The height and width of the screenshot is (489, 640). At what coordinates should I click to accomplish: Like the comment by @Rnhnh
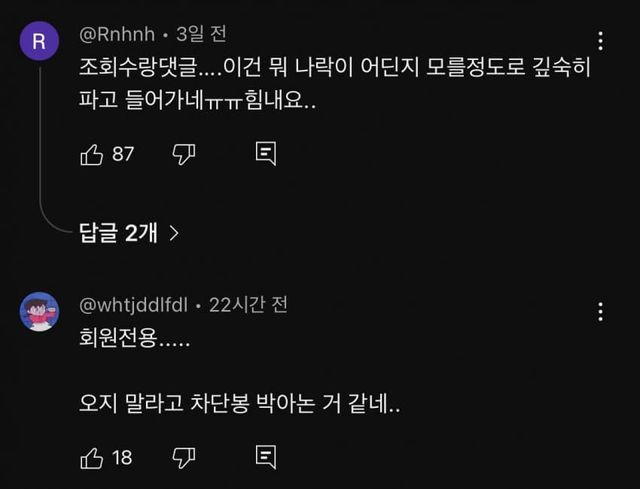(91, 154)
